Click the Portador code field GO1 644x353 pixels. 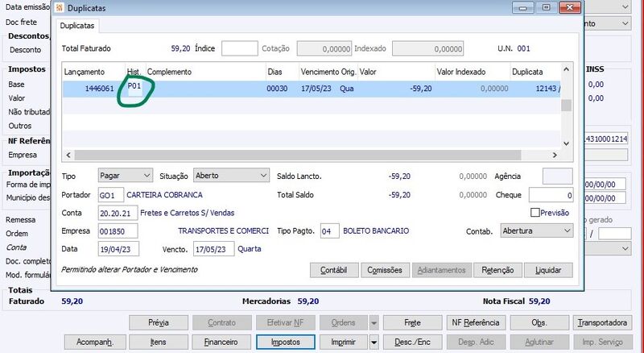point(111,195)
